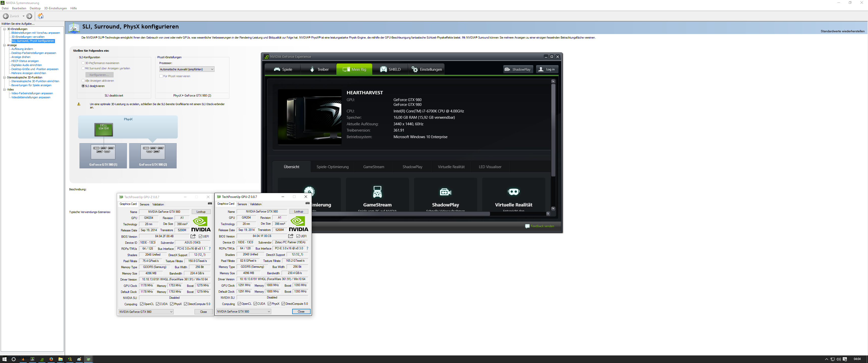Viewport: 868px width, 363px height.
Task: Click the home icon in NVIDIA toolbar
Action: (40, 16)
